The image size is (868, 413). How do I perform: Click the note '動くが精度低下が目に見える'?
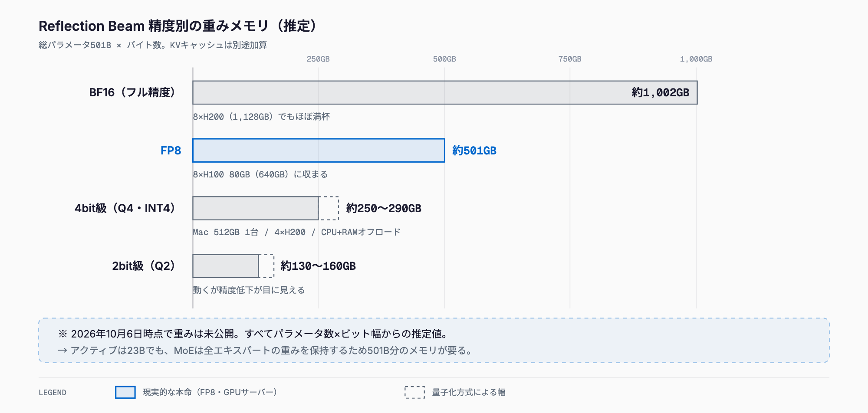249,290
